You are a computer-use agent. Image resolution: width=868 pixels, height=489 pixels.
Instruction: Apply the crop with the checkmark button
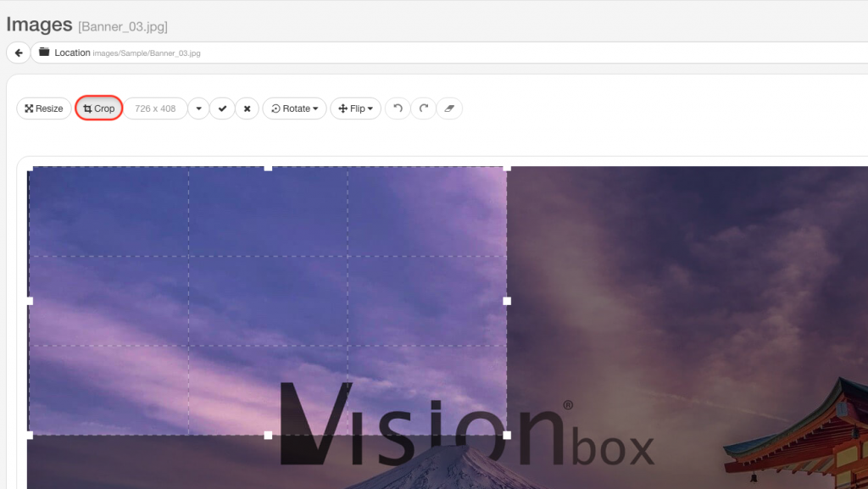[x=223, y=108]
